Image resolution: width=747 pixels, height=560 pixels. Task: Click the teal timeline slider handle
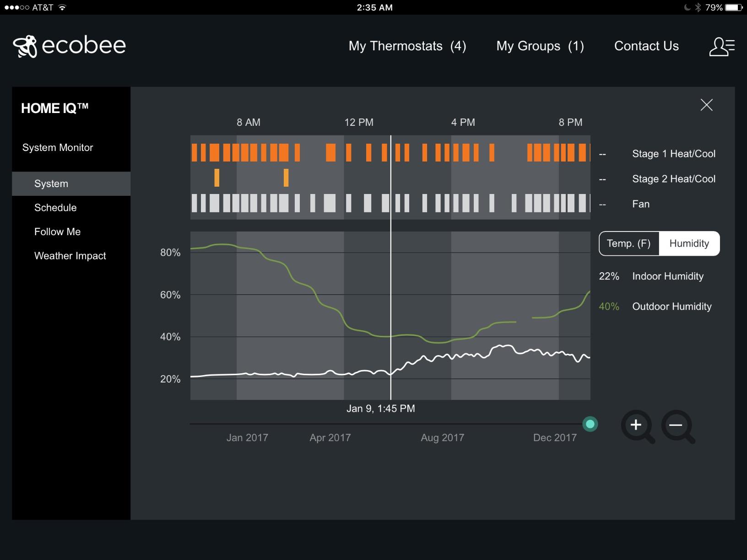point(590,424)
